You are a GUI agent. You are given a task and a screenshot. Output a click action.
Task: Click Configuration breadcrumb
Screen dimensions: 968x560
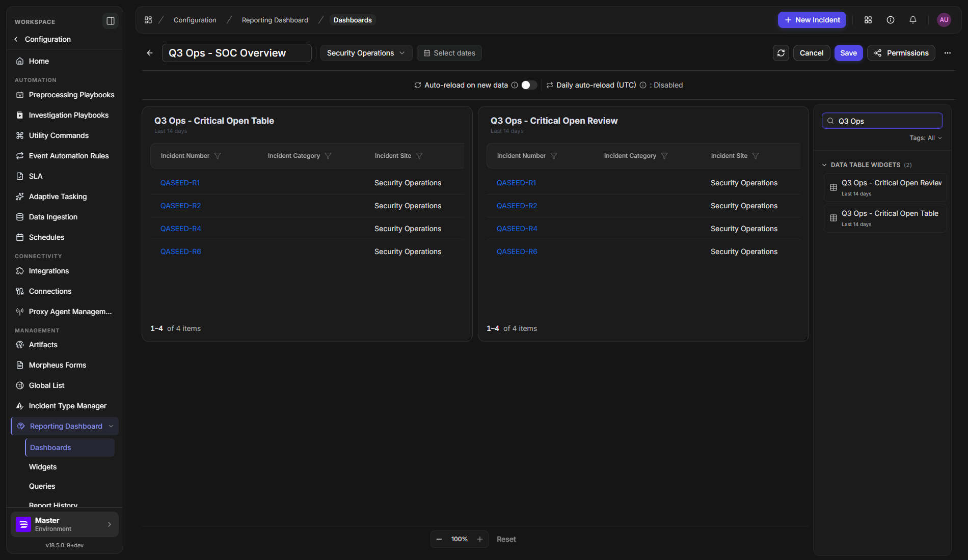point(195,20)
